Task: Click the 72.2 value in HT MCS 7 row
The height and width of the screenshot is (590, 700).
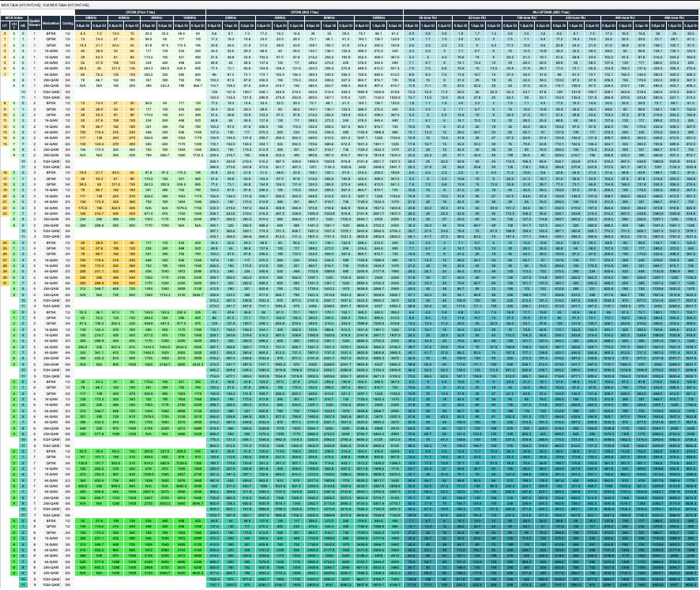Action: (x=99, y=74)
